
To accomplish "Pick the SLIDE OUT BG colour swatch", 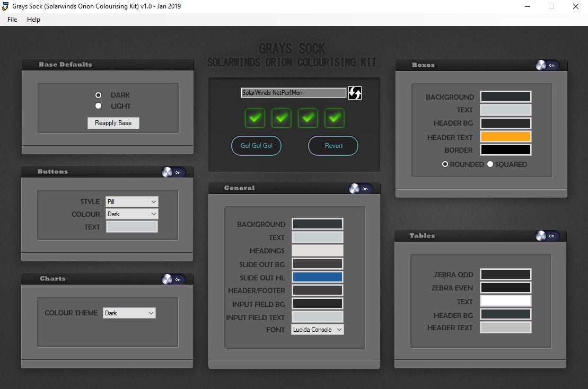I will [x=318, y=264].
